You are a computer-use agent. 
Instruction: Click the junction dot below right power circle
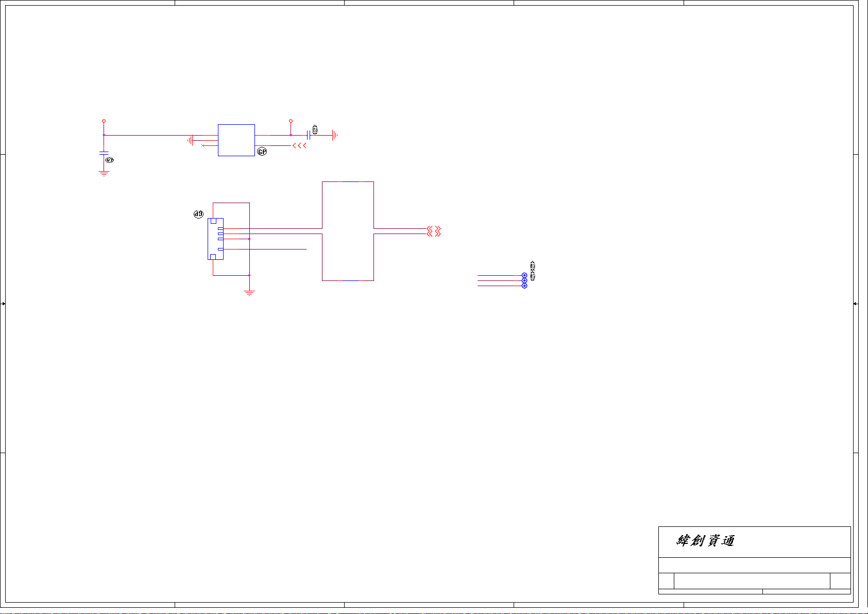point(291,135)
